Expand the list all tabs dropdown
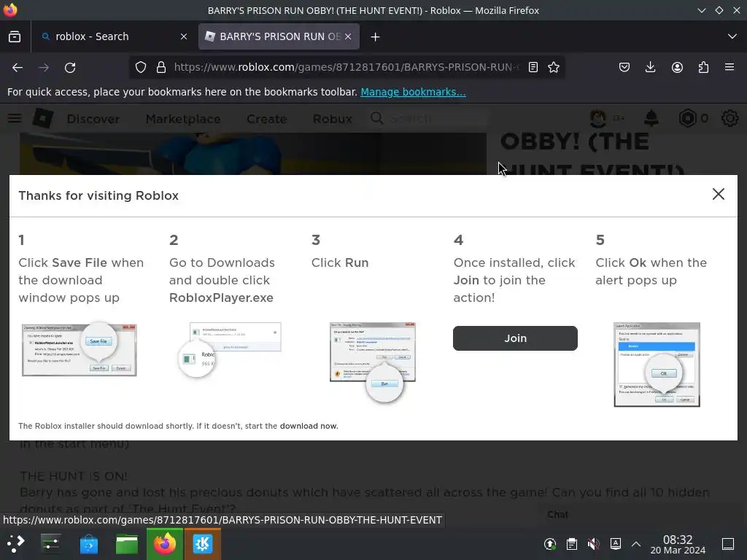 pos(732,36)
